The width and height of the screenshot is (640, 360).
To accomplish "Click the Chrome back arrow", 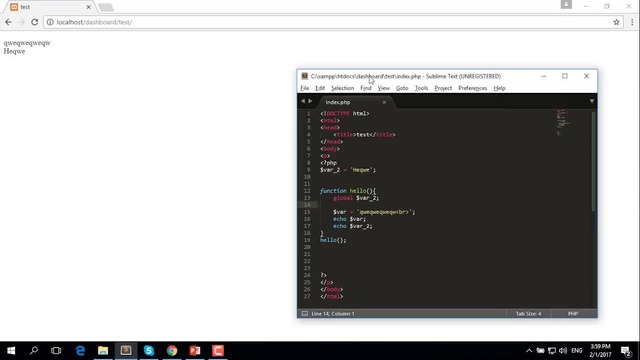I will coord(9,22).
